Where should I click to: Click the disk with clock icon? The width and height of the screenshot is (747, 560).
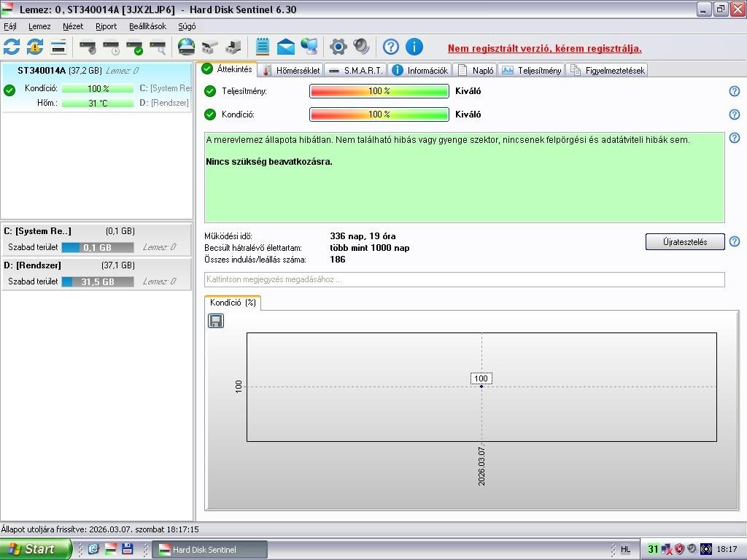tap(111, 47)
